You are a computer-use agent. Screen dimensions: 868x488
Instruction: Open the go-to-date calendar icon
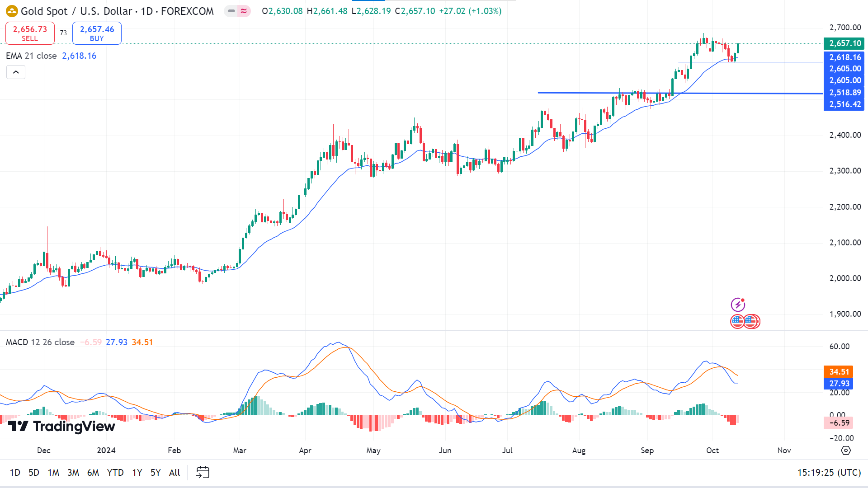tap(203, 473)
